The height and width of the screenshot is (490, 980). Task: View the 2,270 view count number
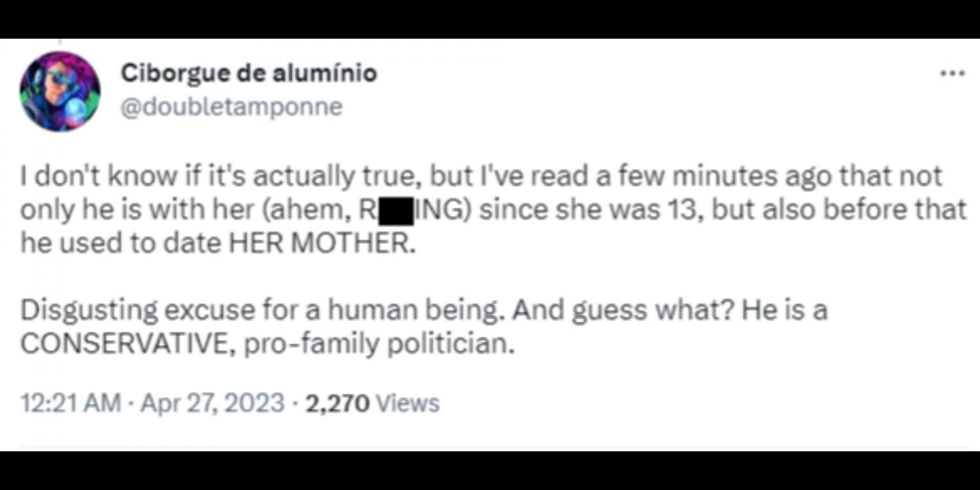point(337,403)
